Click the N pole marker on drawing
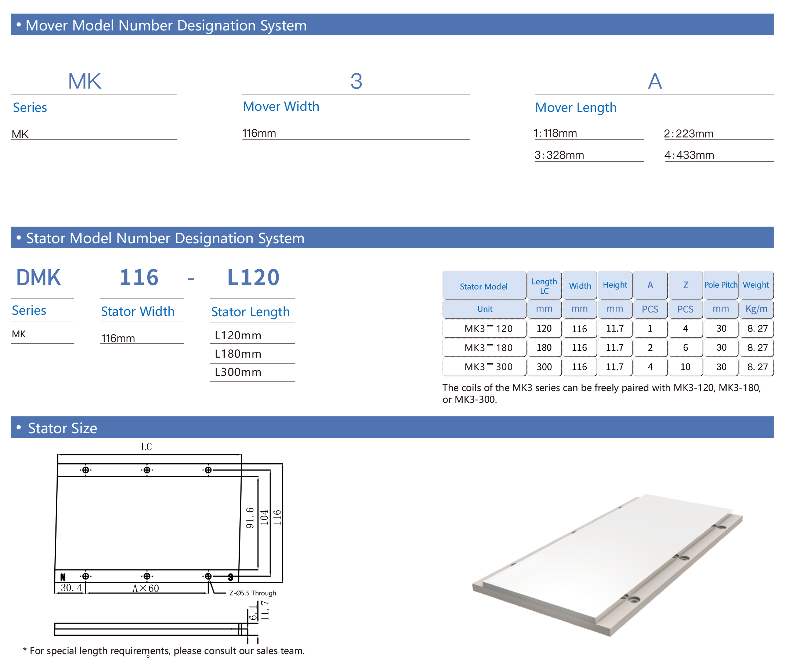This screenshot has width=789, height=672. 63,577
